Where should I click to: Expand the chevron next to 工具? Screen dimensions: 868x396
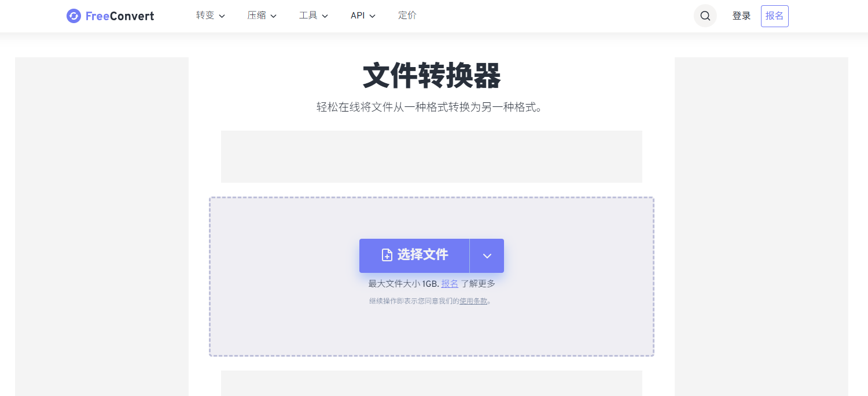(x=325, y=16)
